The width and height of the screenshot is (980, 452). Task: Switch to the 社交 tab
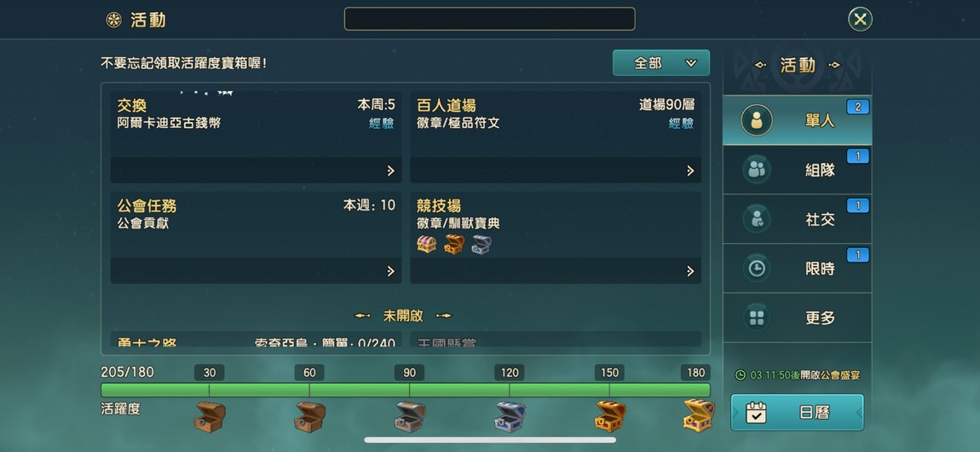[x=797, y=219]
